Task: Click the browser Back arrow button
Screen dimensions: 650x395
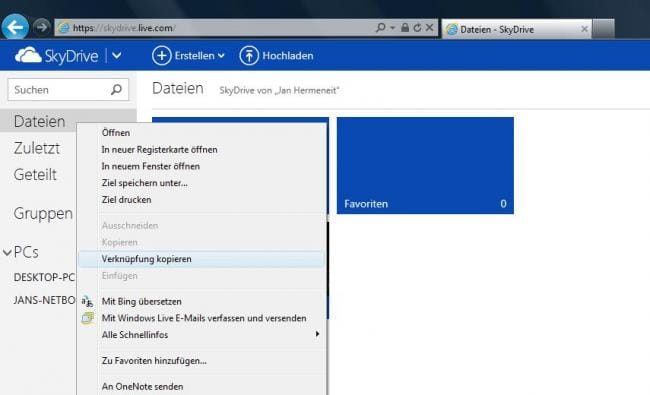Action: tap(15, 27)
